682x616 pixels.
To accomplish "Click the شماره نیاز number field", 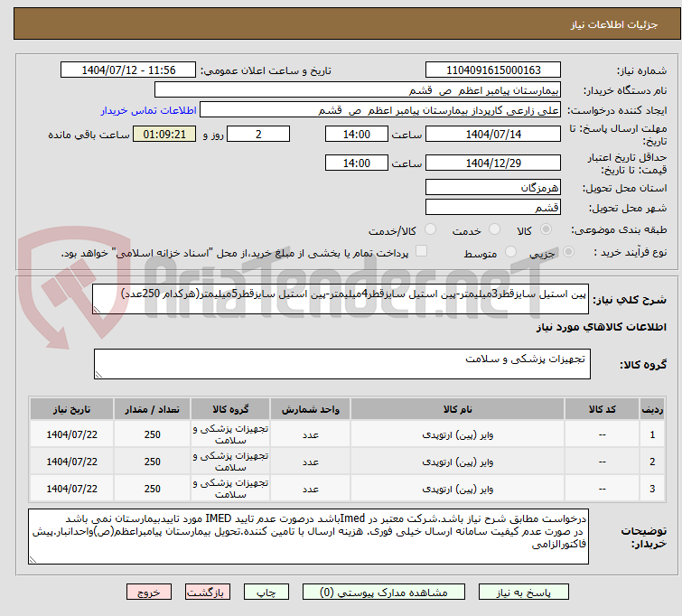I will 492,70.
